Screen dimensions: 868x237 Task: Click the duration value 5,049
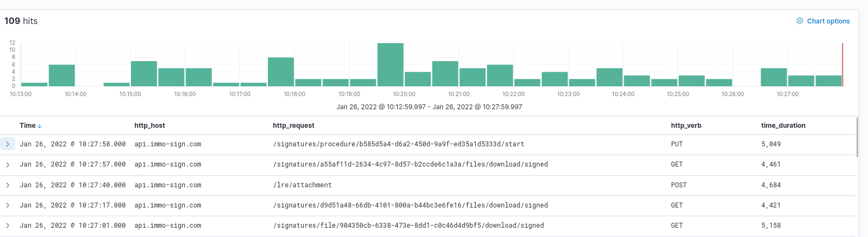(771, 144)
